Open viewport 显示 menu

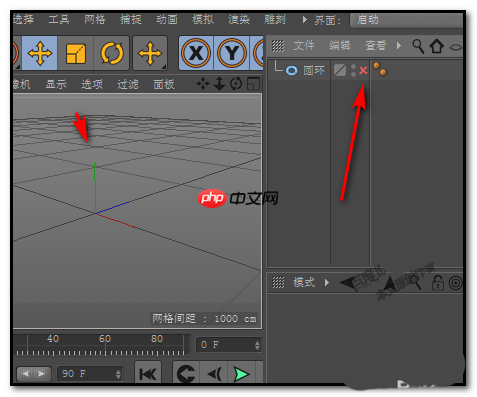(56, 84)
